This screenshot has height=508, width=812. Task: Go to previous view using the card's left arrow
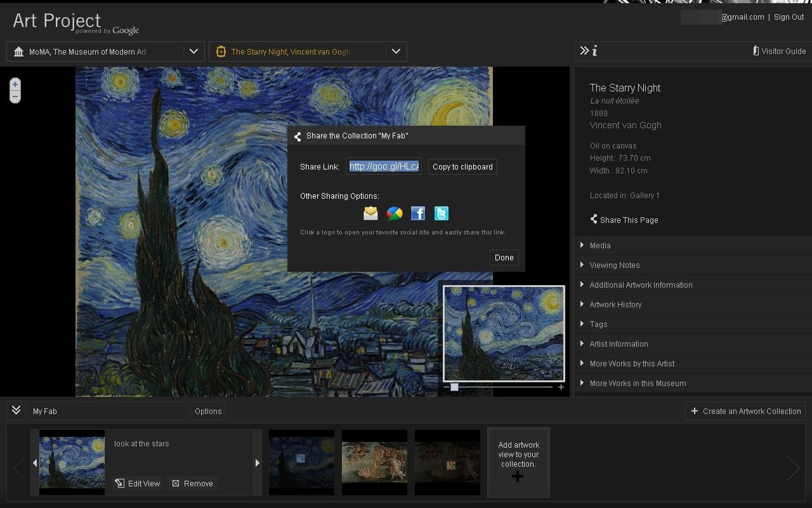click(x=35, y=463)
